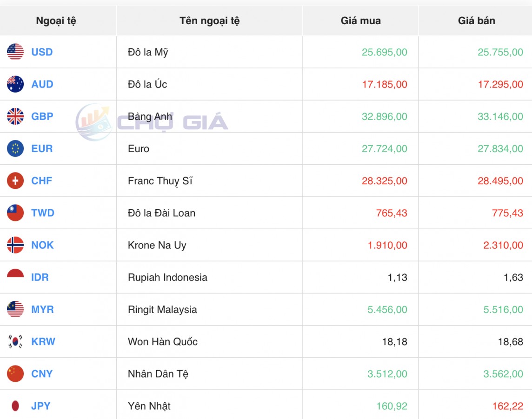Select the MYR currency link
This screenshot has height=419, width=532.
[x=41, y=309]
